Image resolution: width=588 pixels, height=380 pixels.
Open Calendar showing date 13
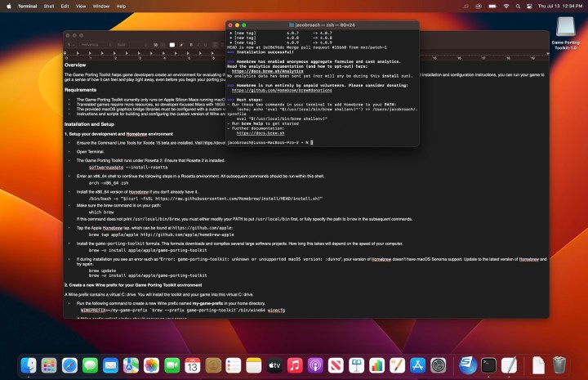(193, 365)
